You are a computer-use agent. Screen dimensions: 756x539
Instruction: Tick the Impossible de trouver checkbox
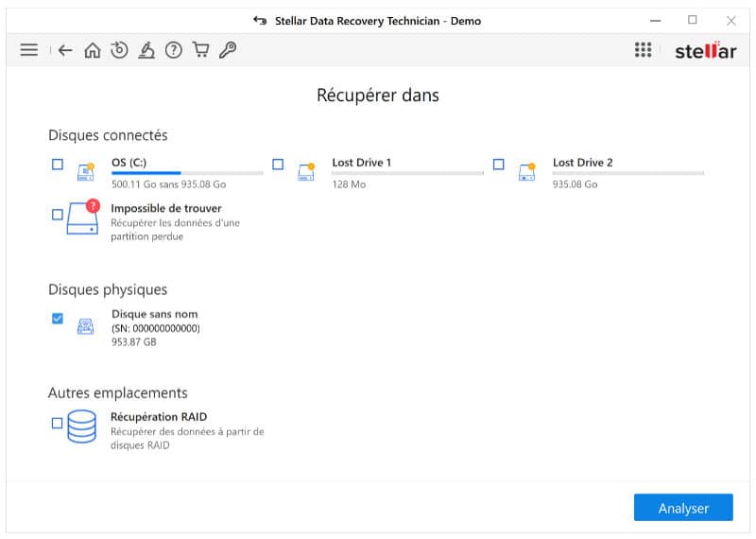tap(58, 215)
